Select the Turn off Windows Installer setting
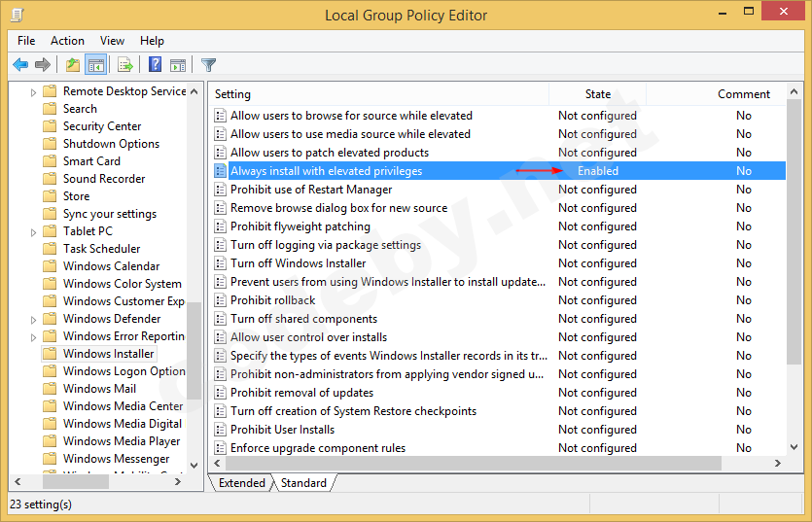 point(298,263)
